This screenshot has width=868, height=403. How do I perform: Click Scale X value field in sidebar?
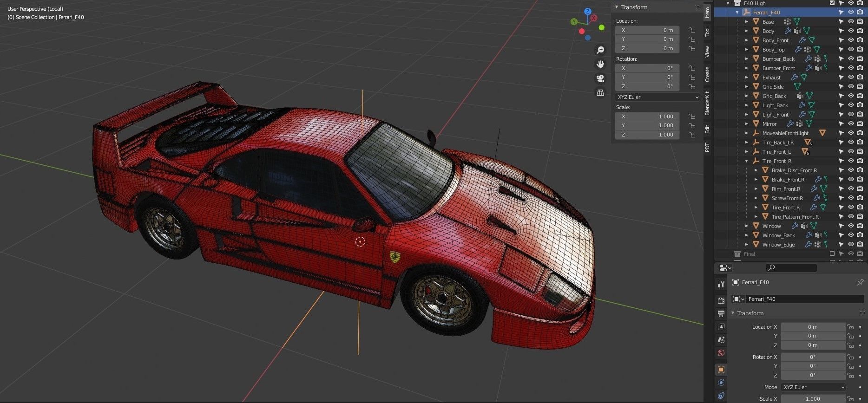click(x=647, y=117)
